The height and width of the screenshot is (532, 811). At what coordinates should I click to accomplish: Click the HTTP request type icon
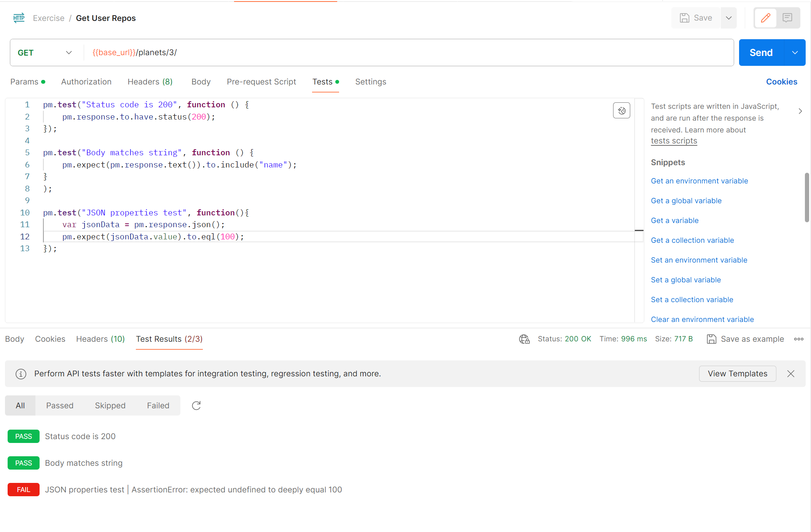(x=19, y=18)
